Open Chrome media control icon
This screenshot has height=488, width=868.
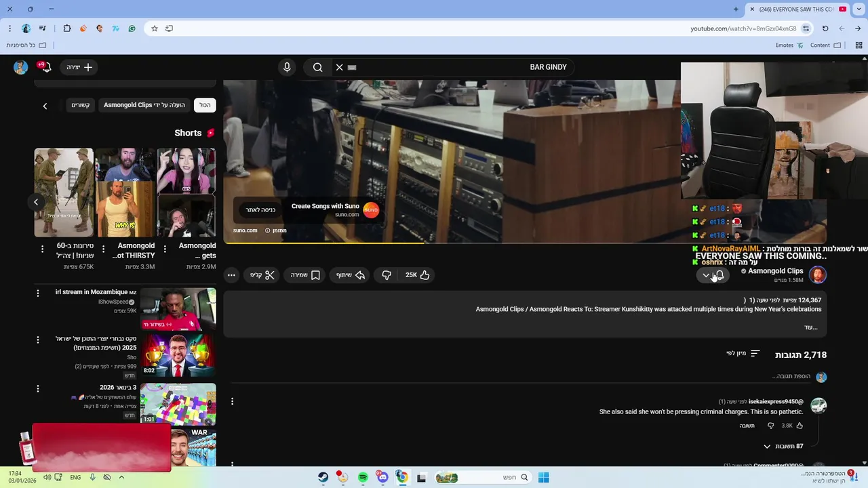43,28
